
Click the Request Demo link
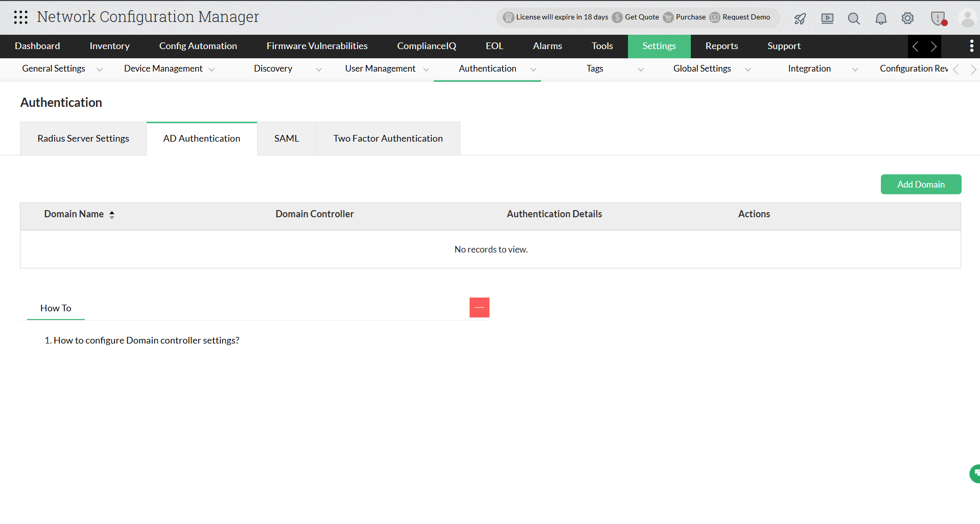click(x=746, y=17)
